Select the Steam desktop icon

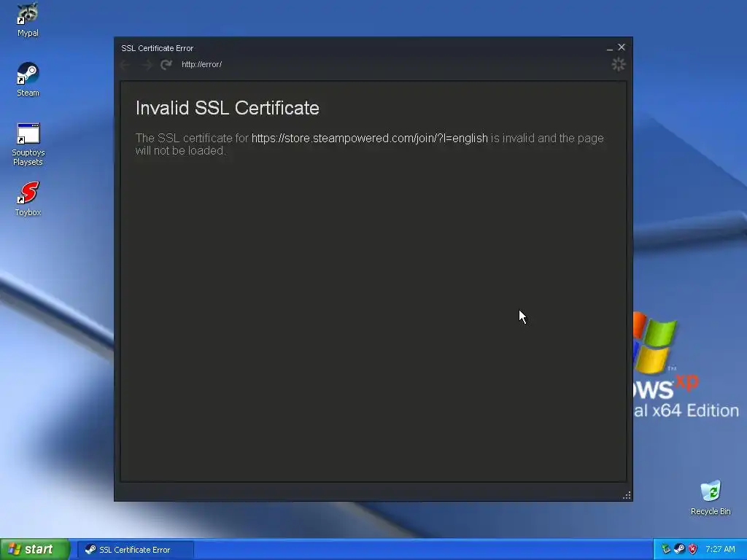tap(28, 79)
